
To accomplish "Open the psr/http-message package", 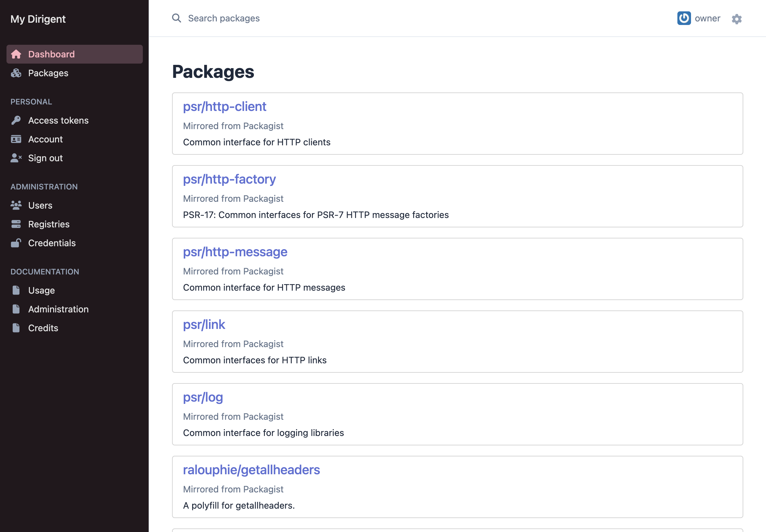I will [x=235, y=252].
